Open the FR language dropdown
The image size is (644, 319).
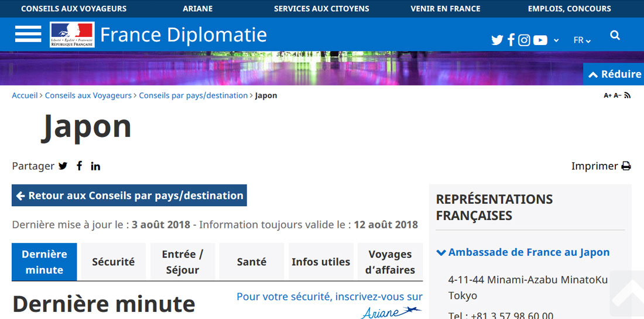582,40
